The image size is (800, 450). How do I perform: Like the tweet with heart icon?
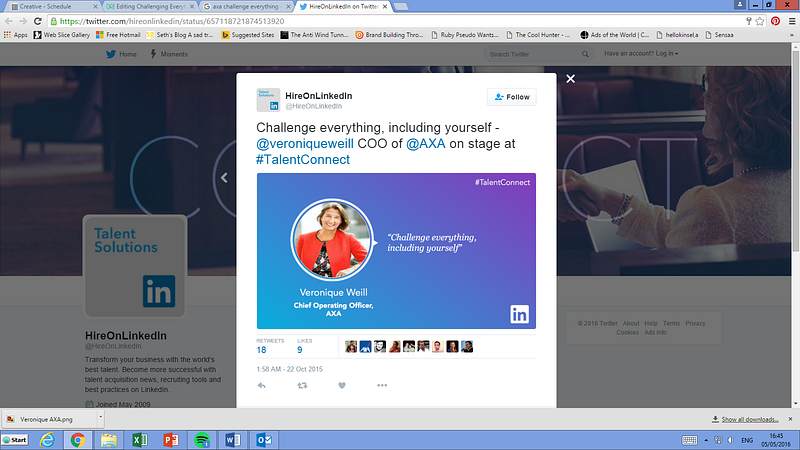342,385
